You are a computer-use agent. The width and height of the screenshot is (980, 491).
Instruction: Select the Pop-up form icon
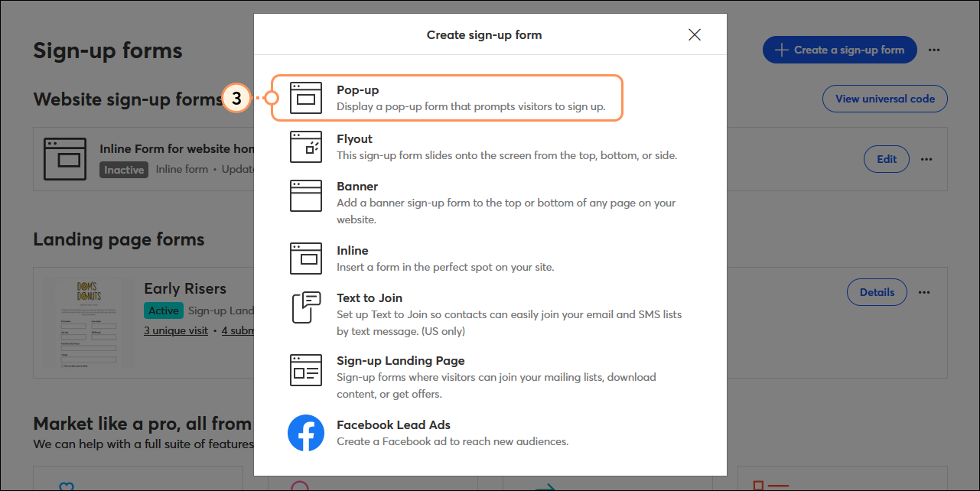click(306, 98)
